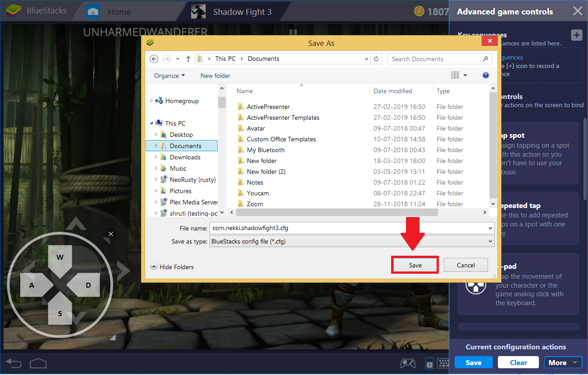Open the ActivePresenter folder
588x375 pixels.
tap(268, 107)
